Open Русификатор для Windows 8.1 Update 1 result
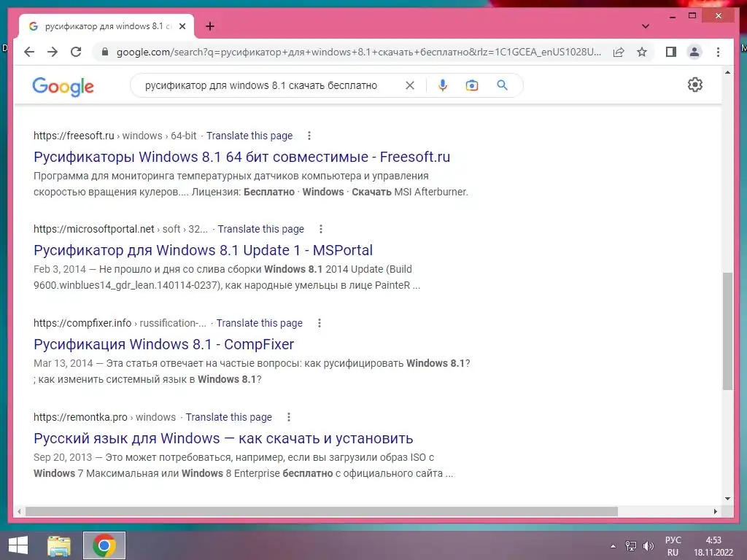The width and height of the screenshot is (747, 560). click(203, 250)
